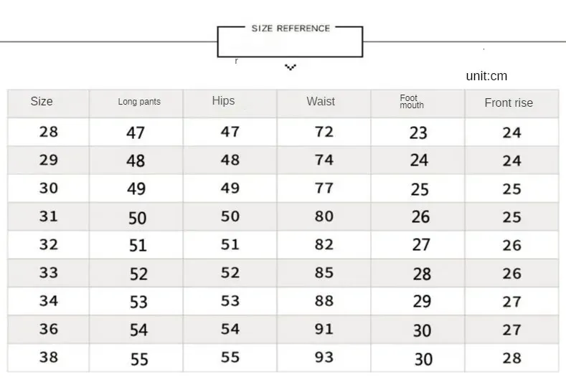
Task: Click the Waist column header
Action: click(x=321, y=102)
